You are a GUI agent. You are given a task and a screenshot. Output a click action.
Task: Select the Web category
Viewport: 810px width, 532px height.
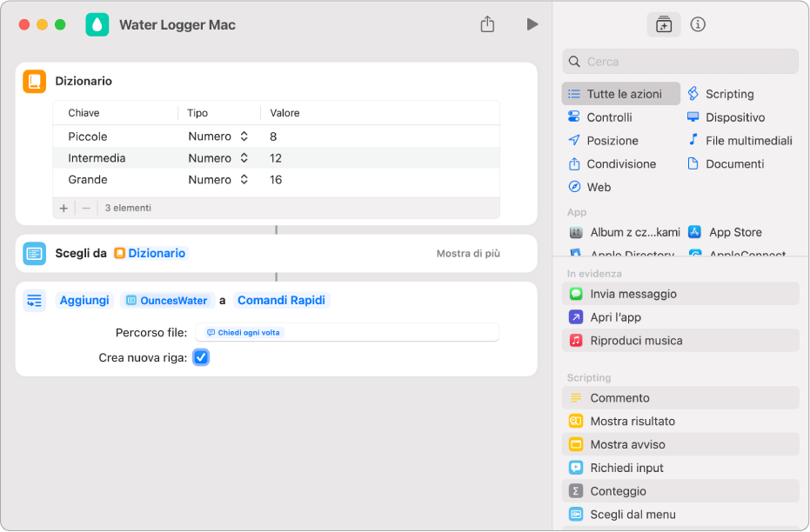[589, 187]
